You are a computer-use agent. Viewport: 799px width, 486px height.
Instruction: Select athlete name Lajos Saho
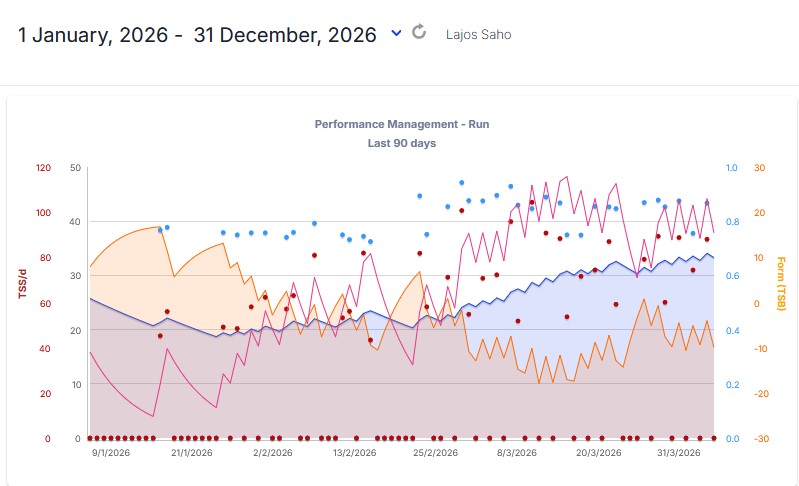tap(478, 34)
